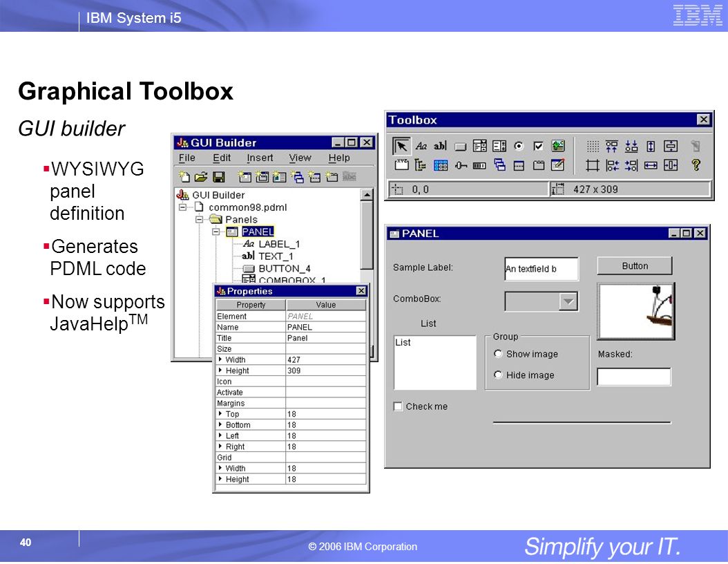Screen dimensions: 728x564
Task: Select the slider tool in Toolbox
Action: pyautogui.click(x=460, y=165)
